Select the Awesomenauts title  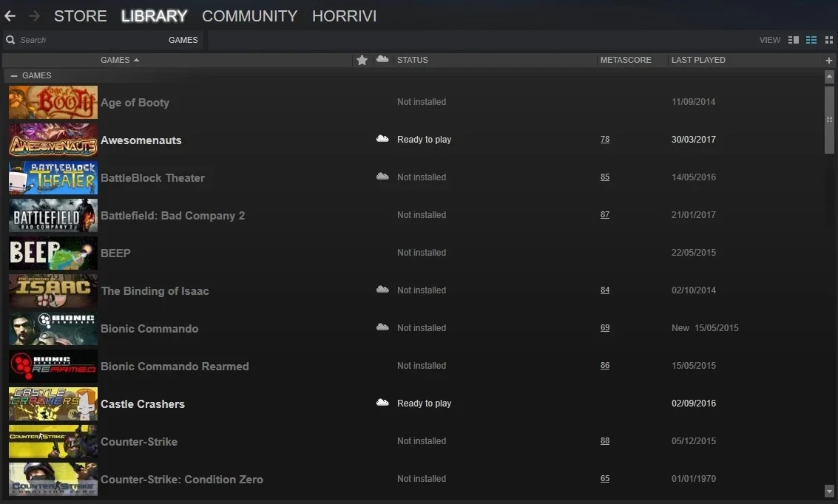(x=141, y=140)
